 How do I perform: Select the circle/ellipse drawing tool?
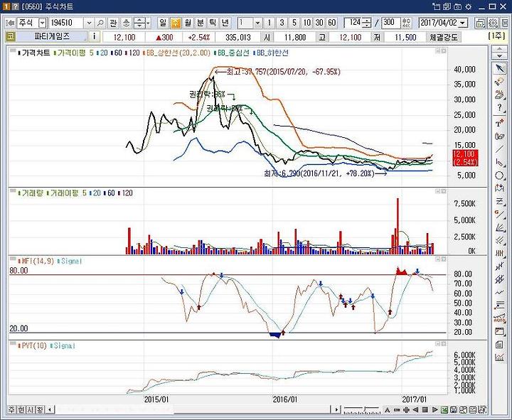499,176
